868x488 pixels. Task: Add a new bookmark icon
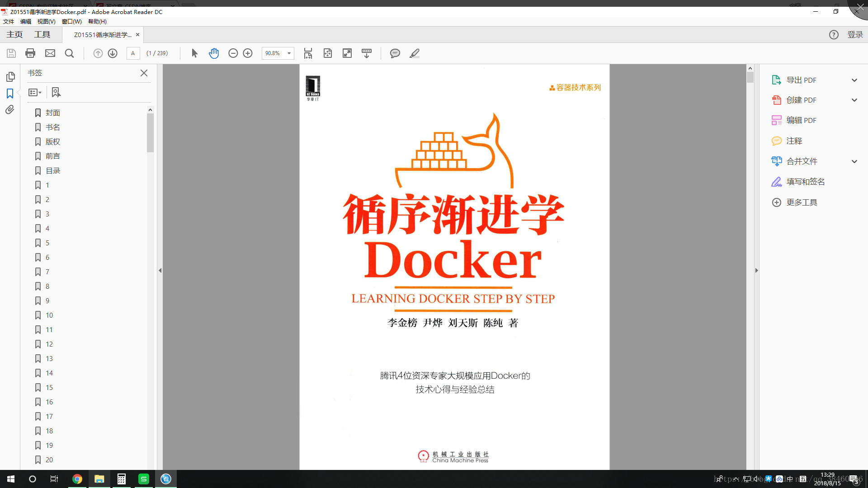coord(56,92)
